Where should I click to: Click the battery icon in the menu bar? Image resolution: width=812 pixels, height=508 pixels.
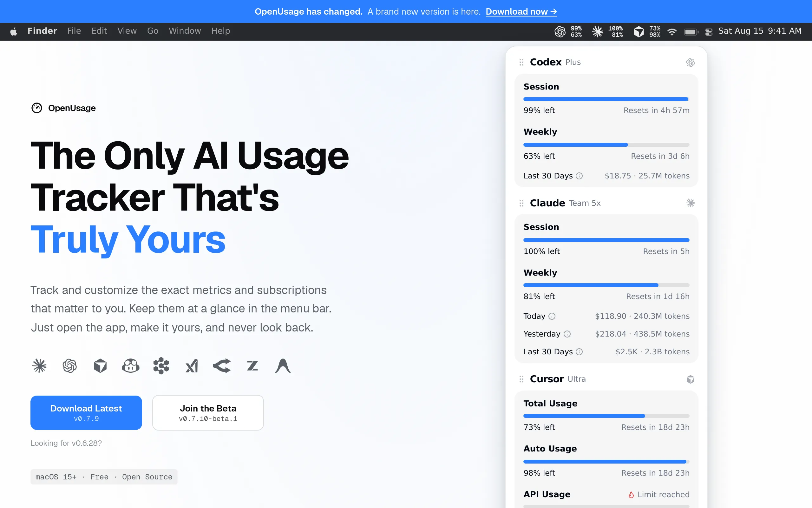691,31
